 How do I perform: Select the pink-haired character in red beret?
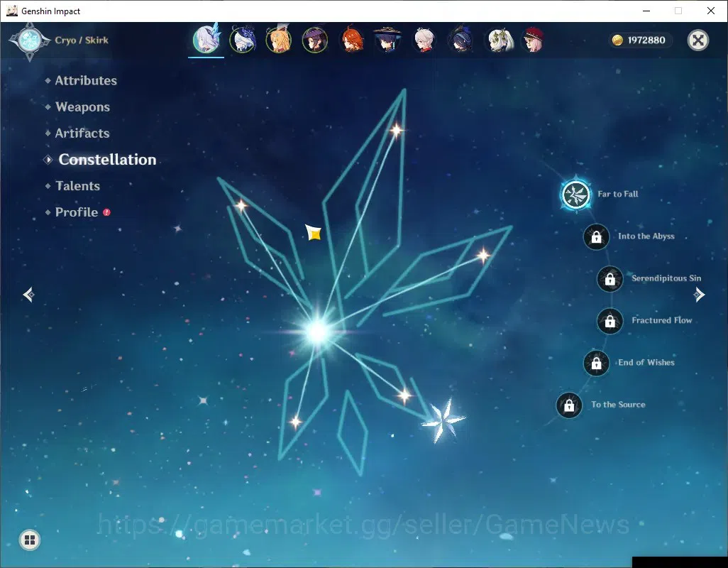click(533, 40)
